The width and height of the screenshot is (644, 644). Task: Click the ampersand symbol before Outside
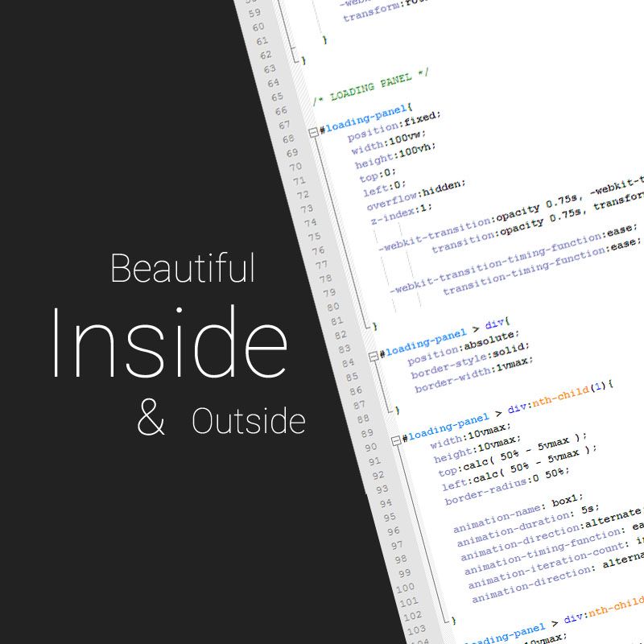pos(151,420)
